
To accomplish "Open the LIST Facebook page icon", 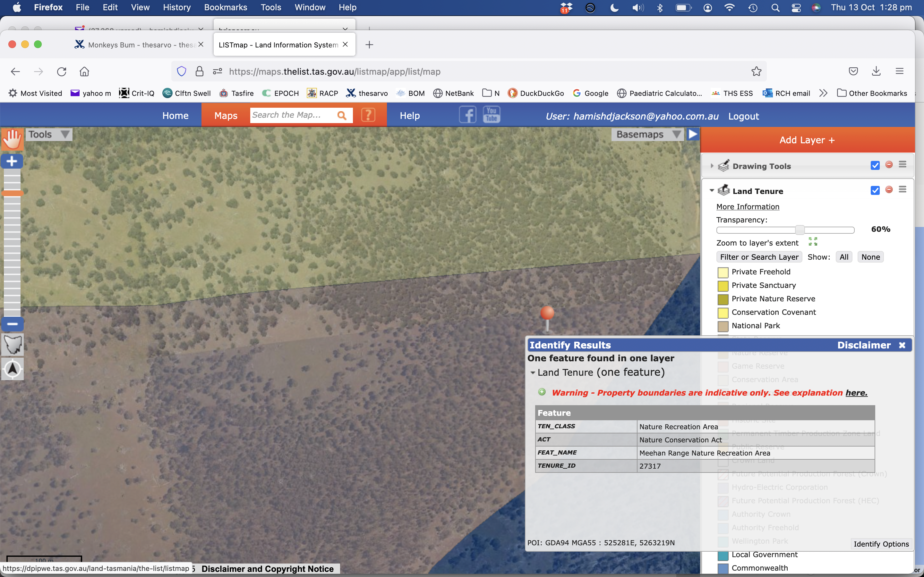I will pos(467,115).
